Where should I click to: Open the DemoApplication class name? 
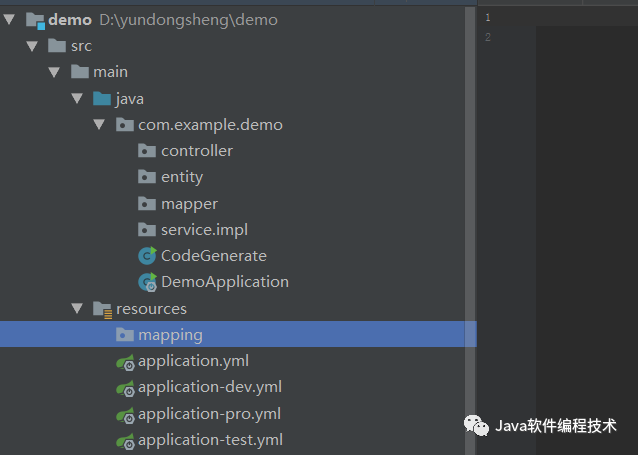coord(225,282)
